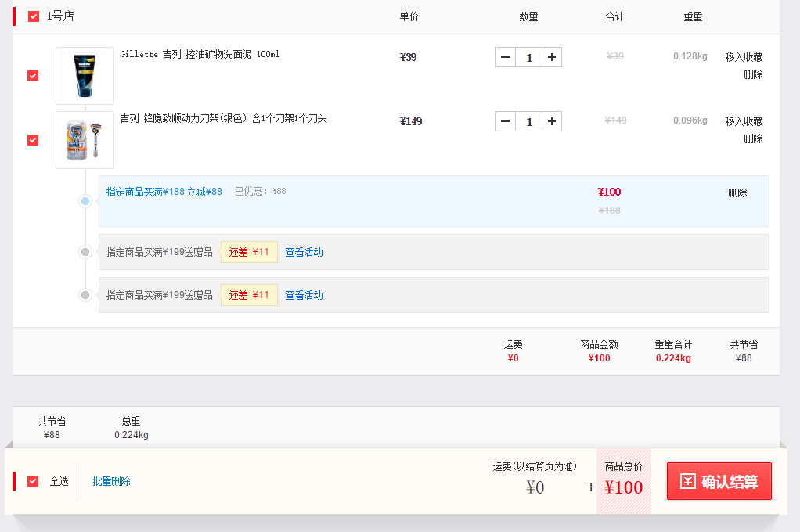Decrease quantity of 锋隐致顺动力刀架
800x532 pixels.
(506, 121)
